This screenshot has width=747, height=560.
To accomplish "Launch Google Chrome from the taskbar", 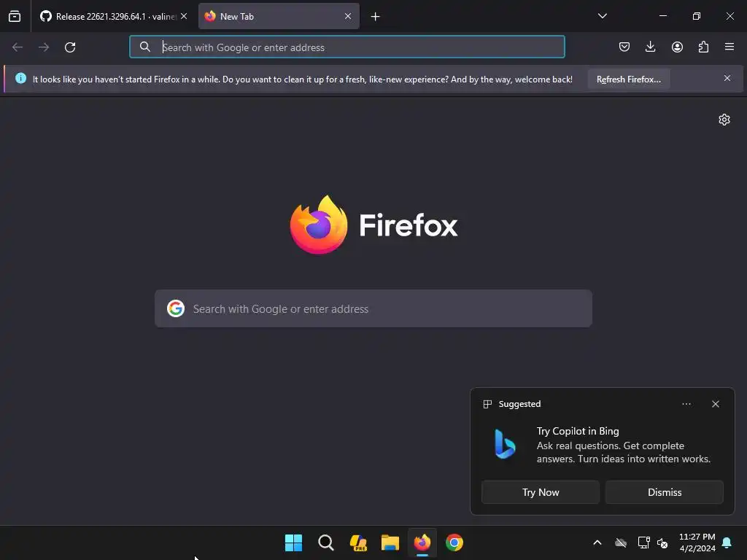I will click(454, 542).
